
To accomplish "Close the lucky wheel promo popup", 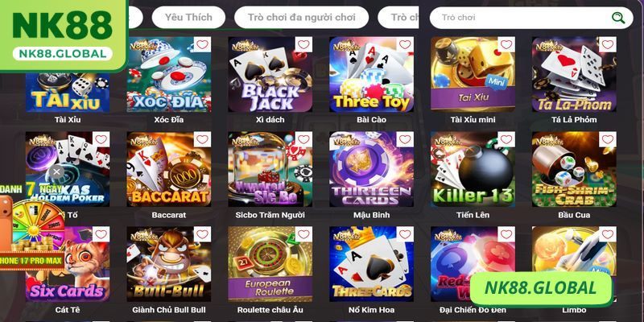I will point(57,171).
